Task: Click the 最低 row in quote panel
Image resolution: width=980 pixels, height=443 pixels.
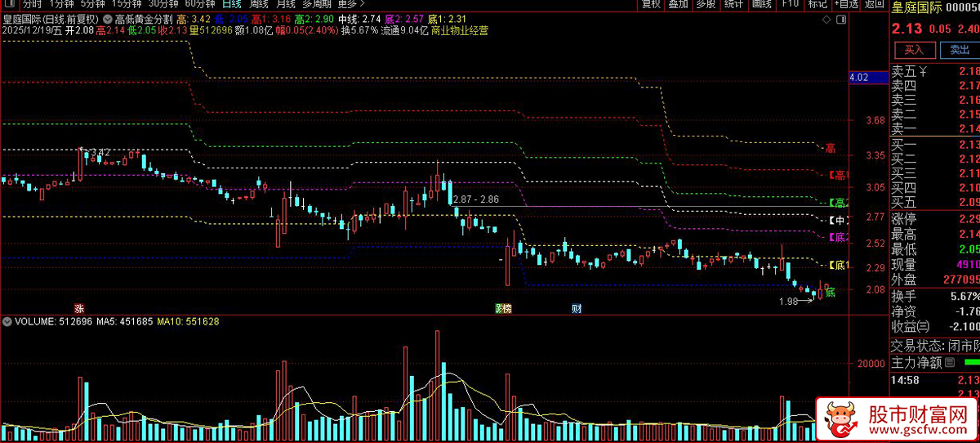Action: [x=935, y=249]
